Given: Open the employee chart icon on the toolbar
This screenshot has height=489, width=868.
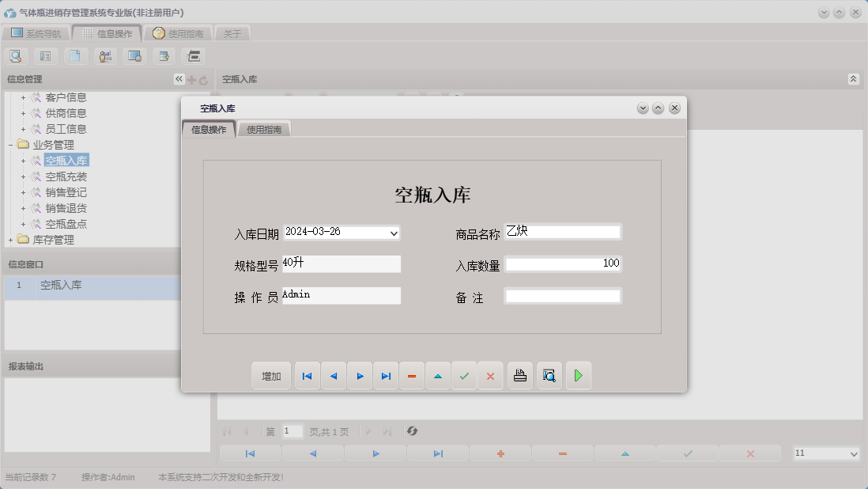Looking at the screenshot, I should click(x=104, y=55).
